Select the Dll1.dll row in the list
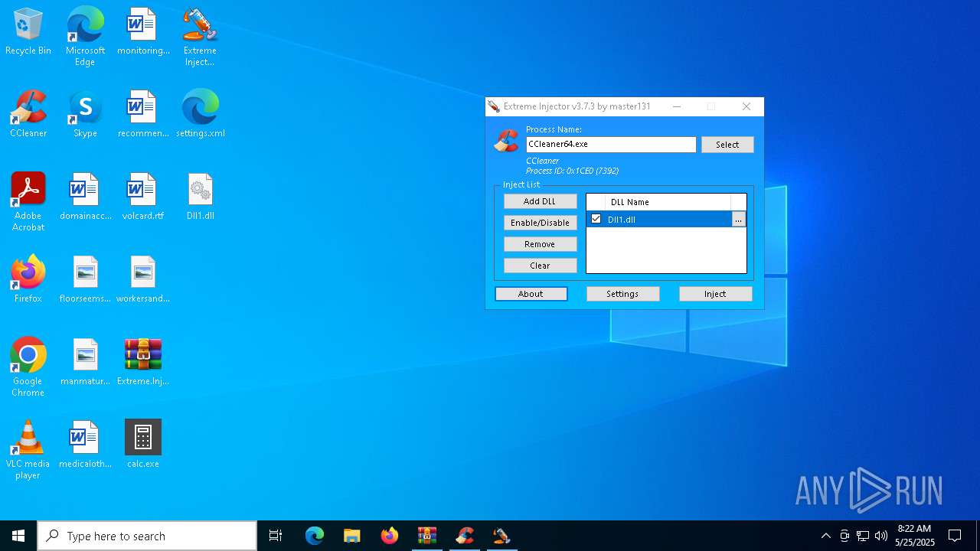Image resolution: width=980 pixels, height=551 pixels. click(x=659, y=220)
